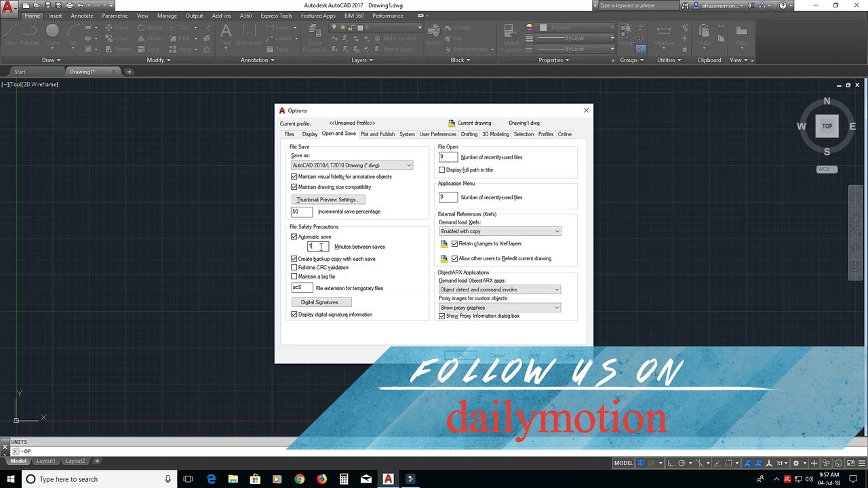
Task: Click the Group tool
Action: (625, 35)
